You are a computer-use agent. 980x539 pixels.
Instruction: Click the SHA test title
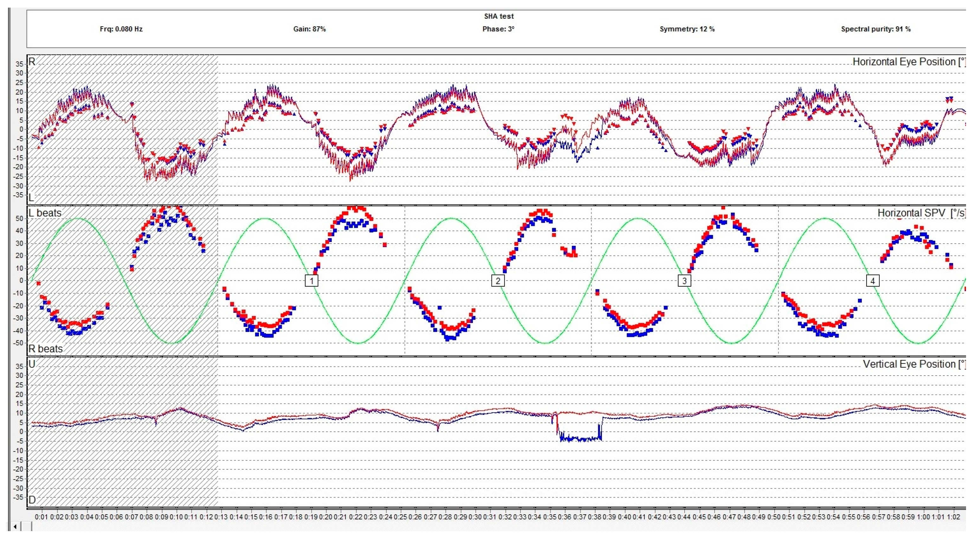click(x=499, y=16)
